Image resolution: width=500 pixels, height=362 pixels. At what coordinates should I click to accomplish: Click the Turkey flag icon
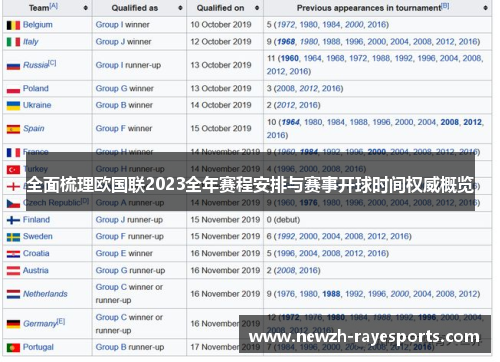coord(13,169)
